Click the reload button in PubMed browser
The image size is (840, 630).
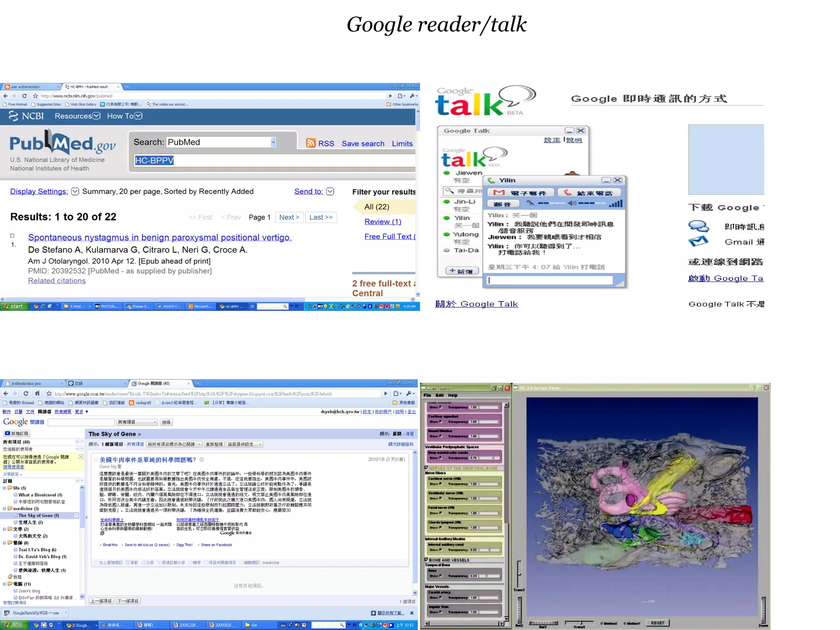coord(25,96)
